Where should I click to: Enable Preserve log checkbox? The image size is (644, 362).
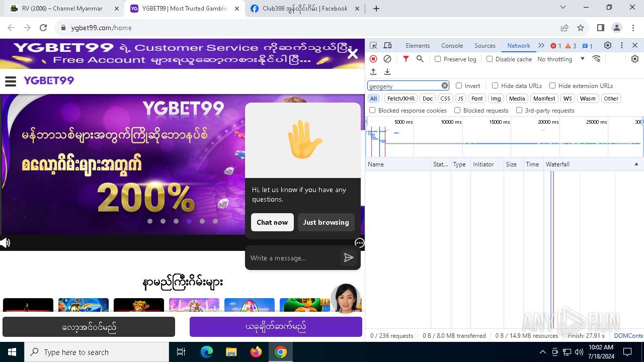(x=438, y=59)
